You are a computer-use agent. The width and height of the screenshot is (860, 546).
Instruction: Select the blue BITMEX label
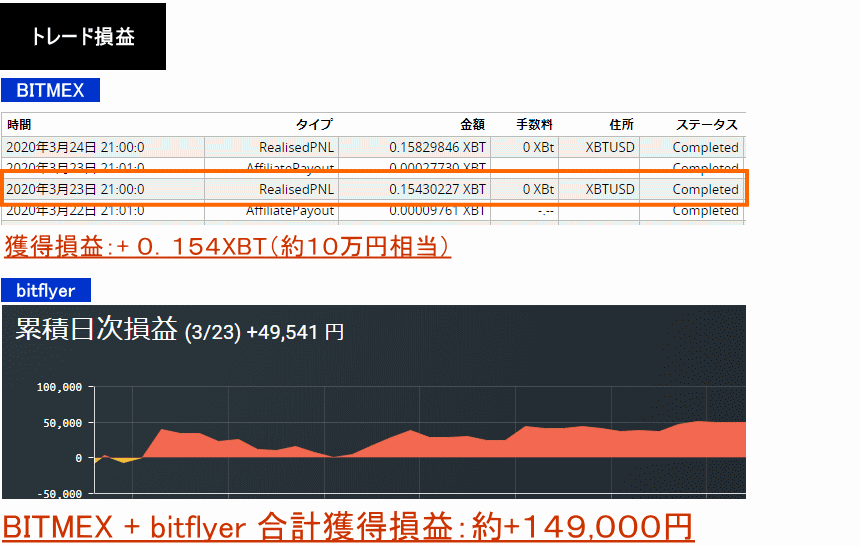click(x=50, y=91)
